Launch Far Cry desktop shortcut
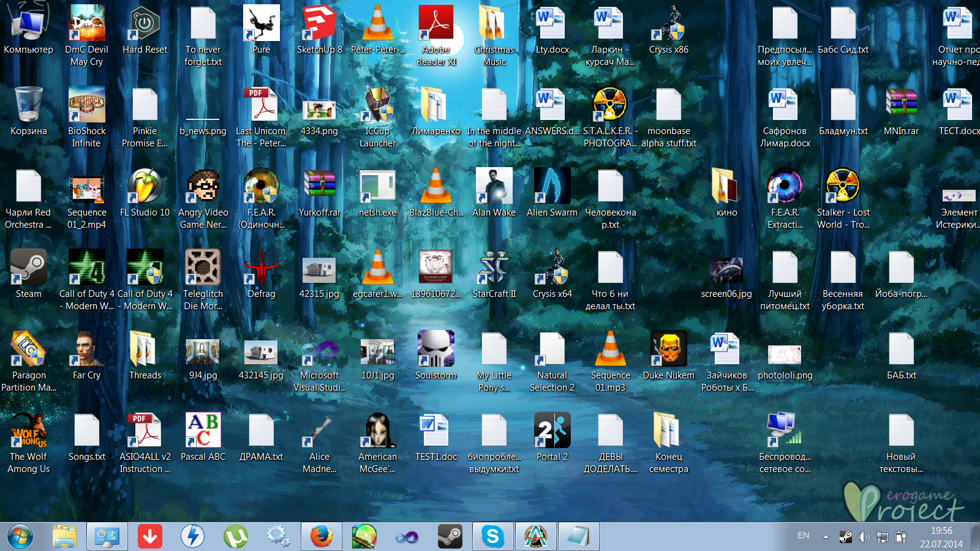 point(86,355)
